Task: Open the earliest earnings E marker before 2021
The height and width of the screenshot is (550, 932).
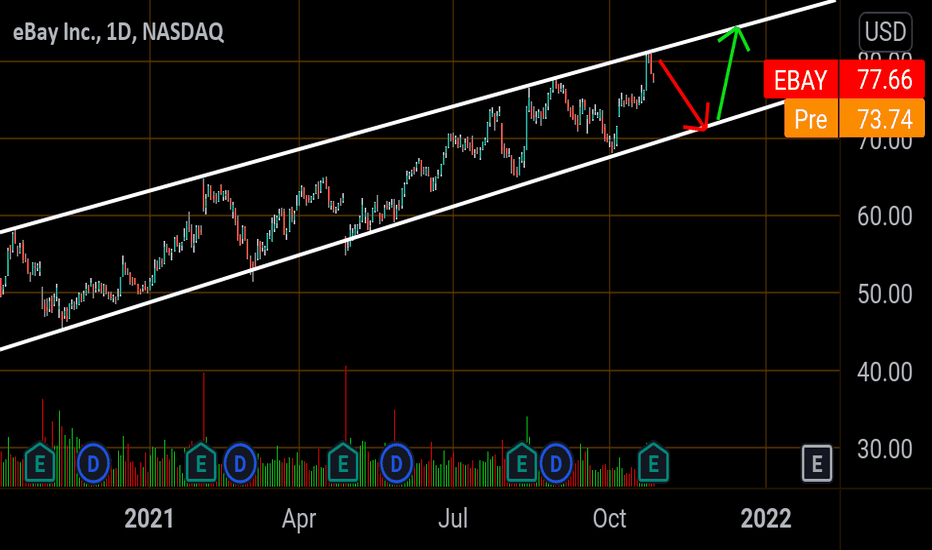Action: pyautogui.click(x=40, y=463)
